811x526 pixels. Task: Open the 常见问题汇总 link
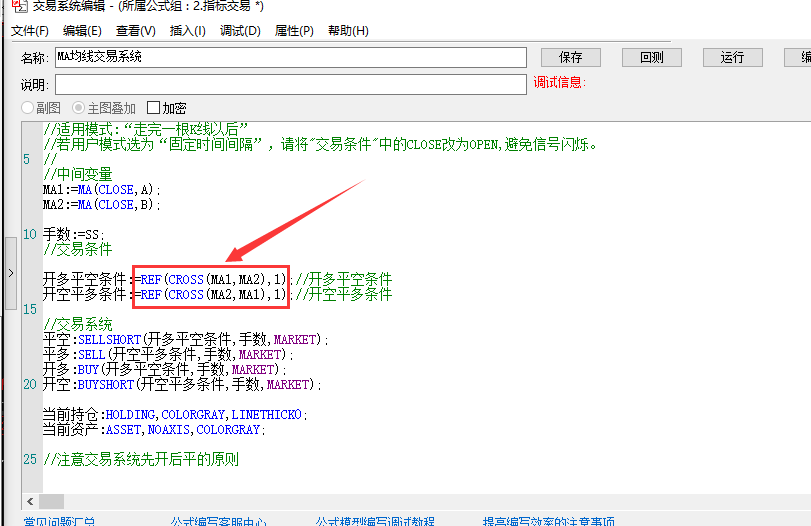coord(59,521)
